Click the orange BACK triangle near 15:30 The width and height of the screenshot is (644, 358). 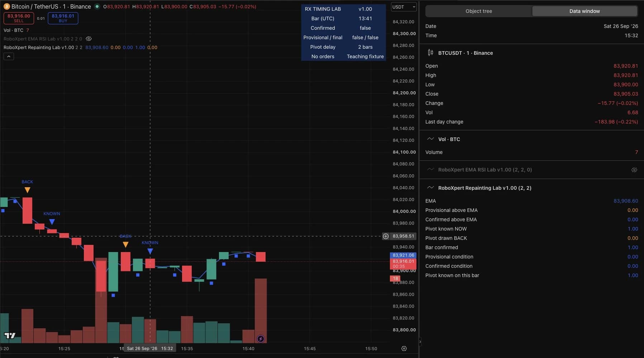click(125, 245)
